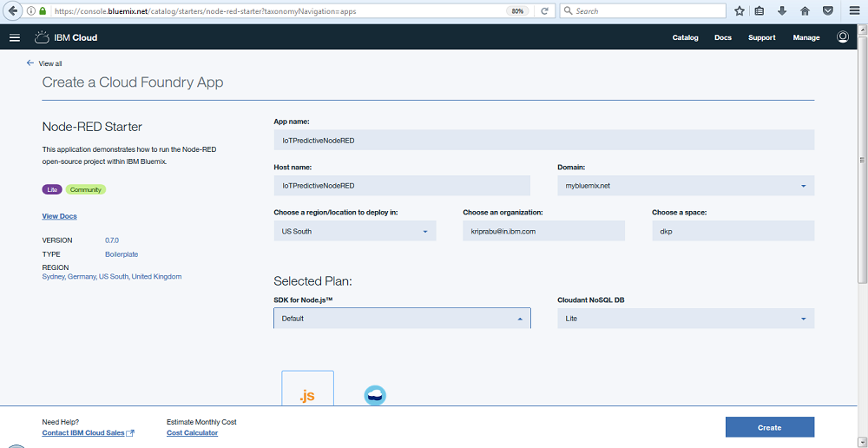The width and height of the screenshot is (868, 448).
Task: Click the browser back arrow button
Action: click(x=12, y=10)
